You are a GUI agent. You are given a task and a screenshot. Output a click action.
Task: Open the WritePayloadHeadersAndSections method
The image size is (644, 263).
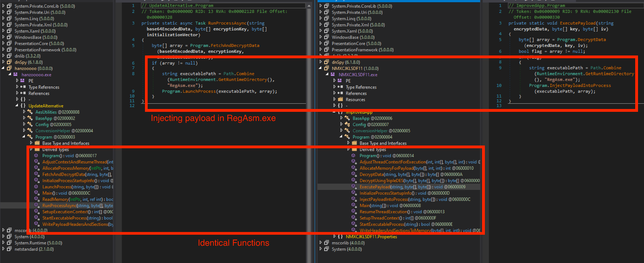click(x=75, y=224)
